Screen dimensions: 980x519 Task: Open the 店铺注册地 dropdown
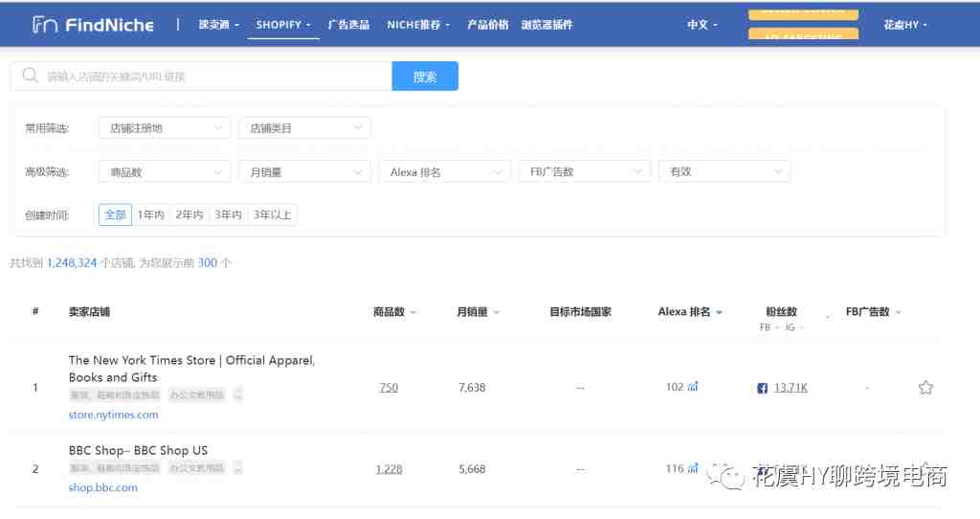[x=164, y=128]
